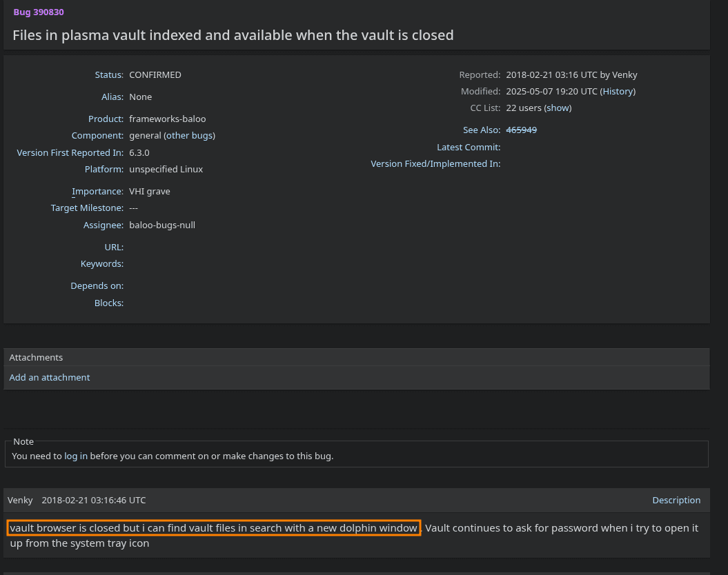The width and height of the screenshot is (728, 575).
Task: Open the Description comment link
Action: pos(676,501)
